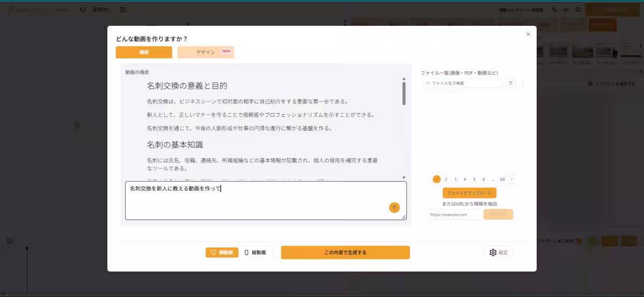The width and height of the screenshot is (644, 297).
Task: Click the phone icon in background top bar
Action: coord(554,10)
